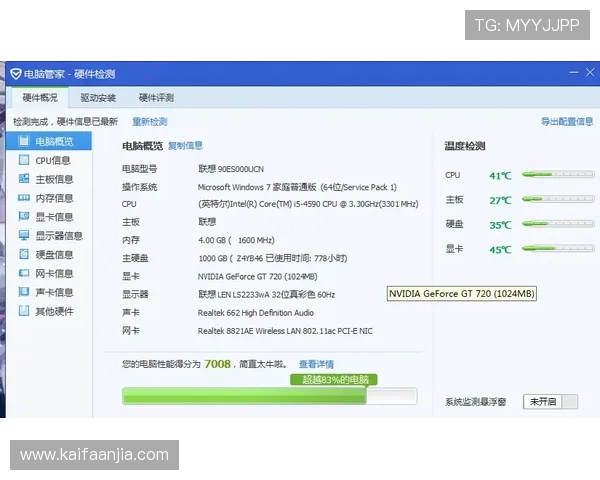Click the 检测完成，硬件信息已最新 status text
Image resolution: width=600 pixels, height=480 pixels.
click(65, 122)
